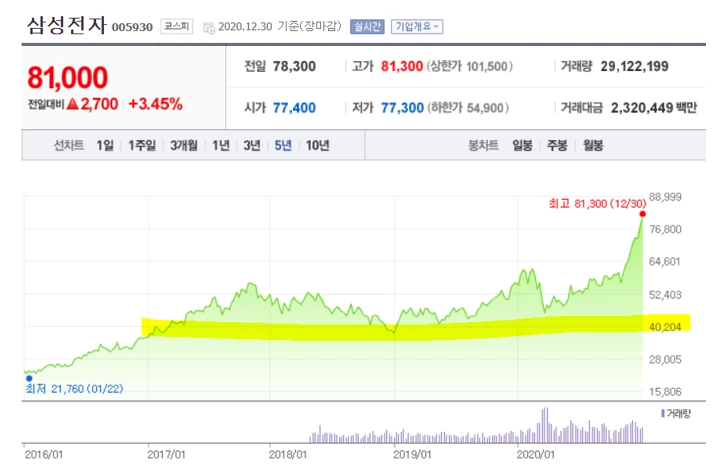726x469 pixels.
Task: Select the 1년 line chart tab
Action: pyautogui.click(x=221, y=145)
